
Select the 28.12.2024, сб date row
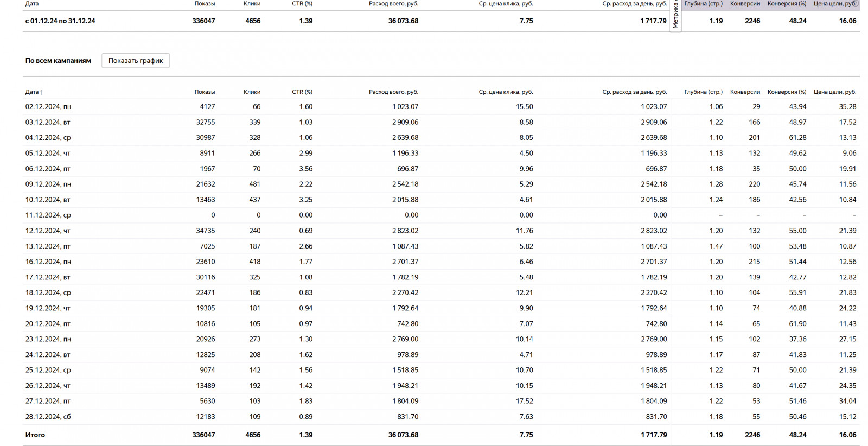coord(48,417)
